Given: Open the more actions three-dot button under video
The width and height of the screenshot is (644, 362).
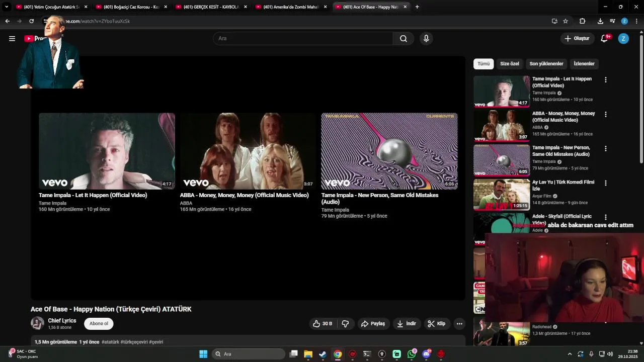Looking at the screenshot, I should (459, 324).
